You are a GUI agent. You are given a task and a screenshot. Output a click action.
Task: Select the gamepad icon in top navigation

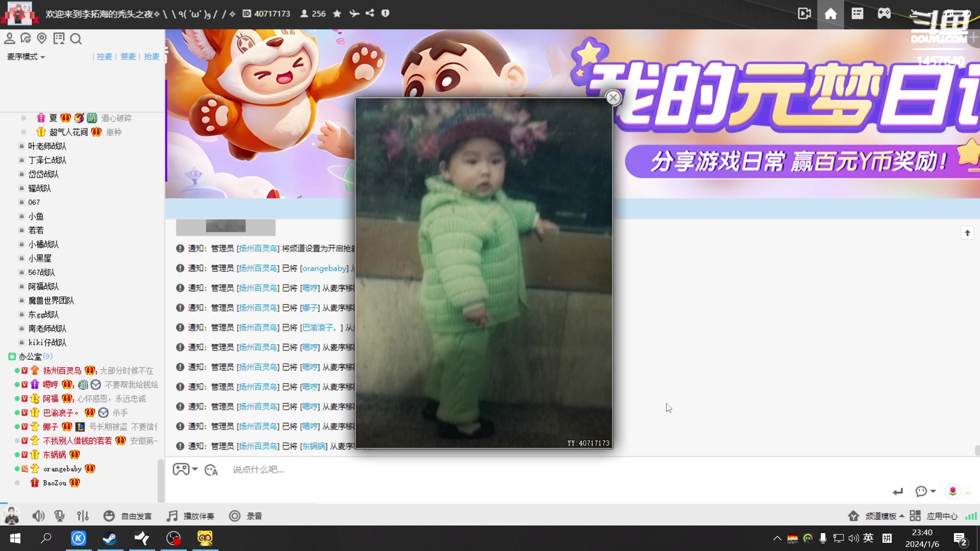pos(885,14)
